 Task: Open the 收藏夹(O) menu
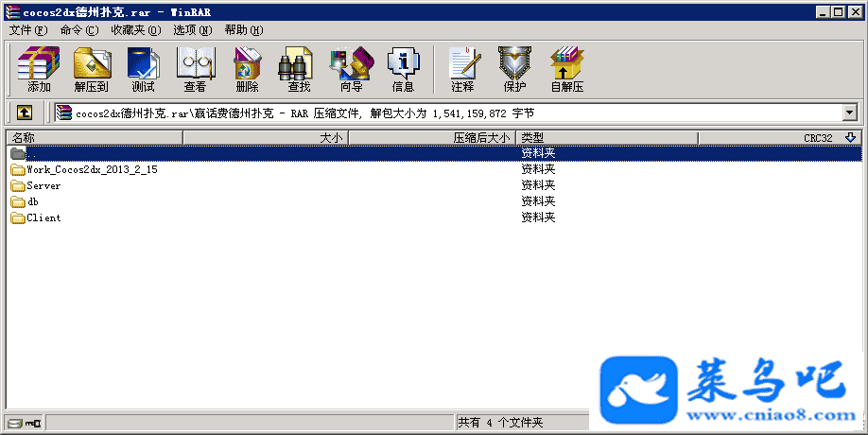click(136, 30)
